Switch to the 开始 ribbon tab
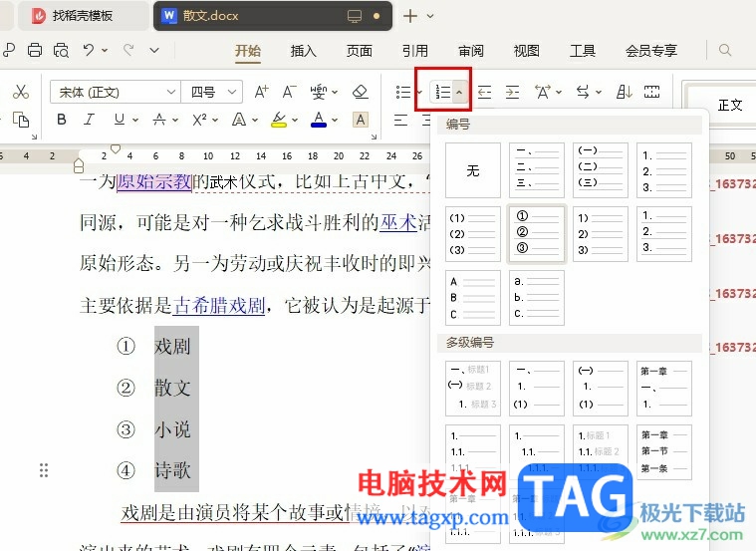 pos(248,50)
